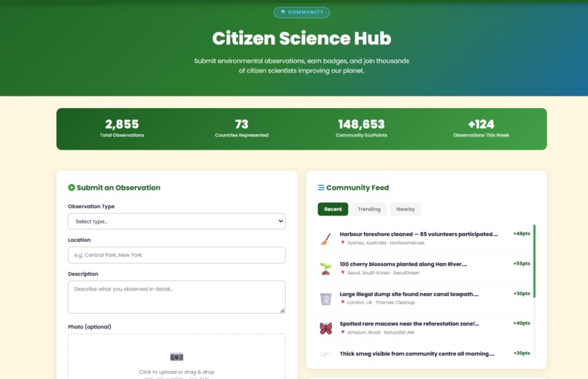Screen dimensions: 588x379
Task: Click the +124 Observations This Week stat
Action: coord(481,129)
